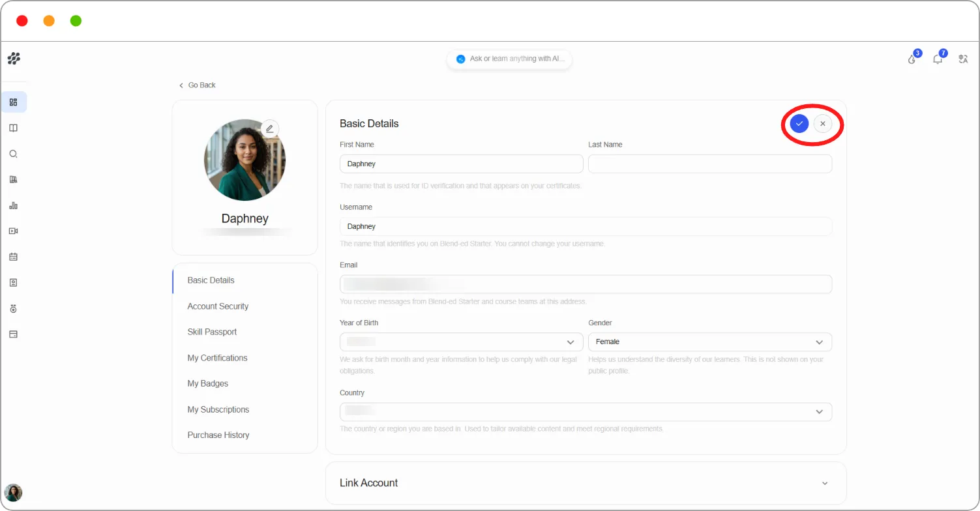Open My Subscriptions
This screenshot has width=980, height=511.
[218, 409]
